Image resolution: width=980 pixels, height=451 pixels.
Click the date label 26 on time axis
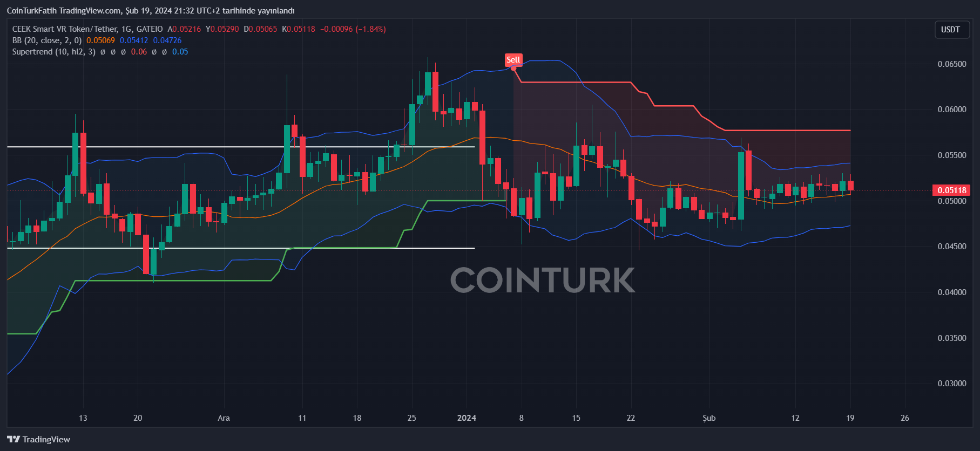pyautogui.click(x=905, y=418)
